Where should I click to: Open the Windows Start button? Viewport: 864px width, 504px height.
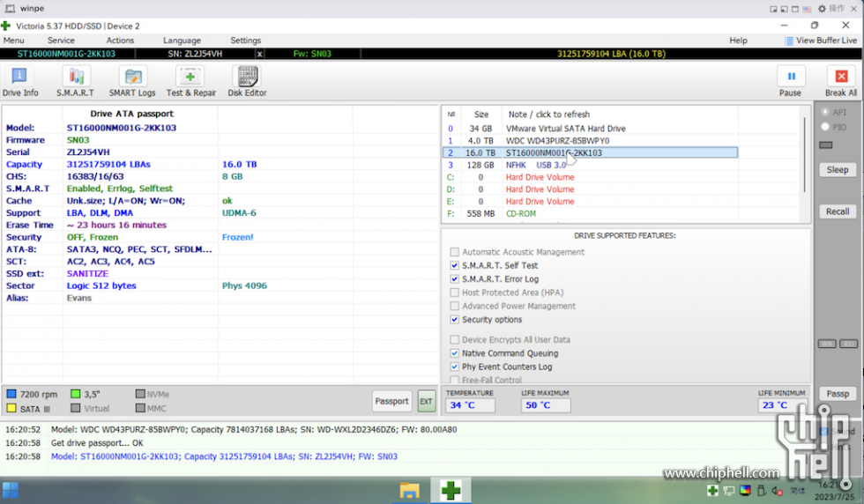(11, 490)
